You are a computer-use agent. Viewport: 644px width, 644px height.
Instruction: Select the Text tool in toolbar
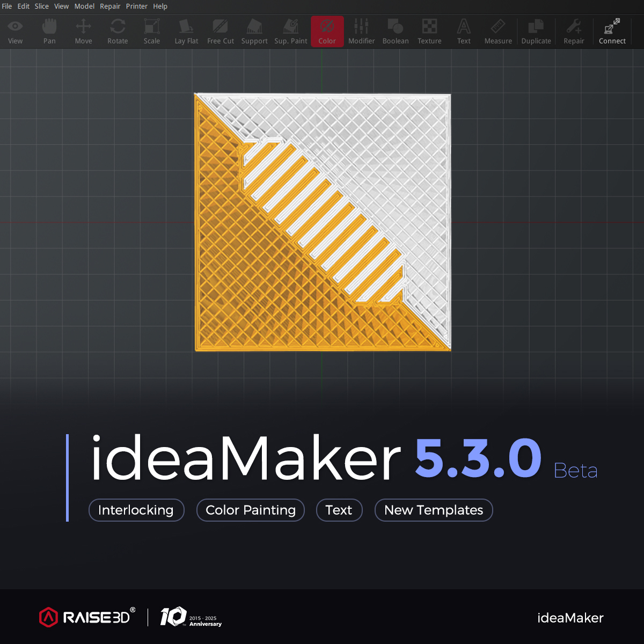click(x=464, y=32)
